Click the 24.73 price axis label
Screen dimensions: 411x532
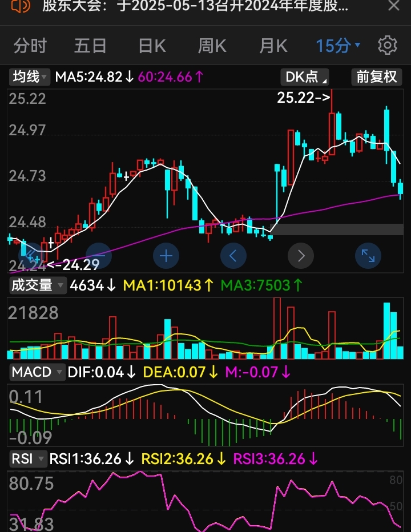click(x=27, y=176)
